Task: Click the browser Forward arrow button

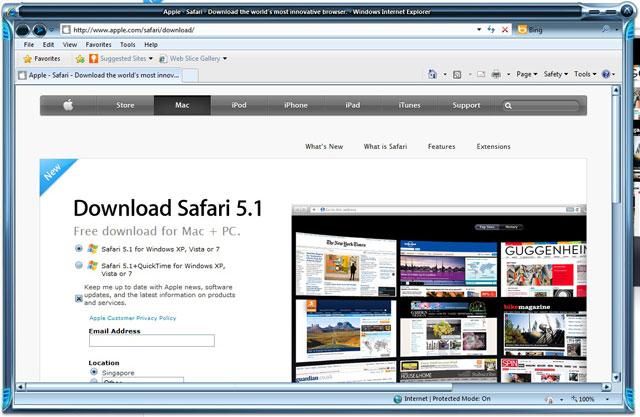Action: pyautogui.click(x=39, y=30)
